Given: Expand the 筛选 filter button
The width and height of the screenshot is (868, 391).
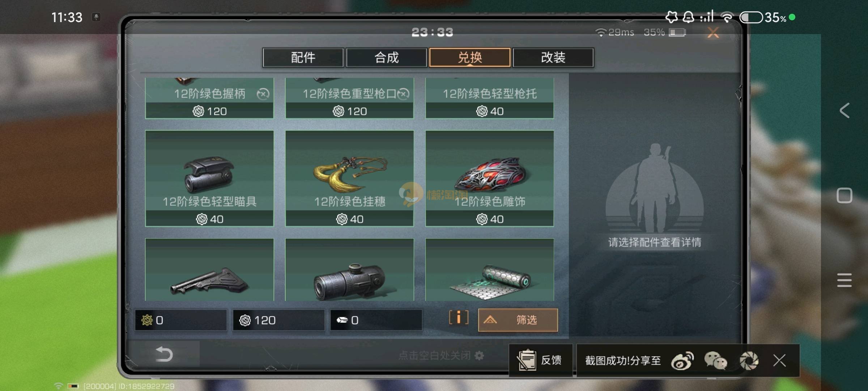Looking at the screenshot, I should [x=518, y=320].
